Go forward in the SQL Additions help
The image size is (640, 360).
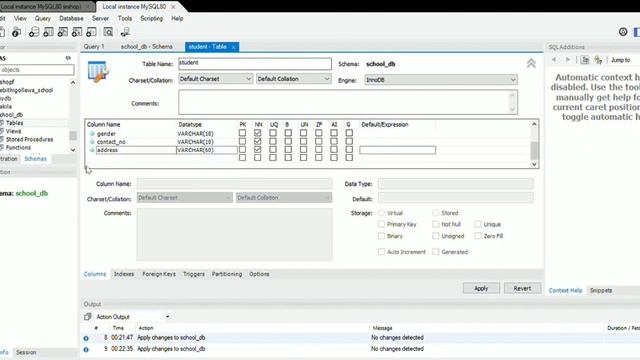568,60
